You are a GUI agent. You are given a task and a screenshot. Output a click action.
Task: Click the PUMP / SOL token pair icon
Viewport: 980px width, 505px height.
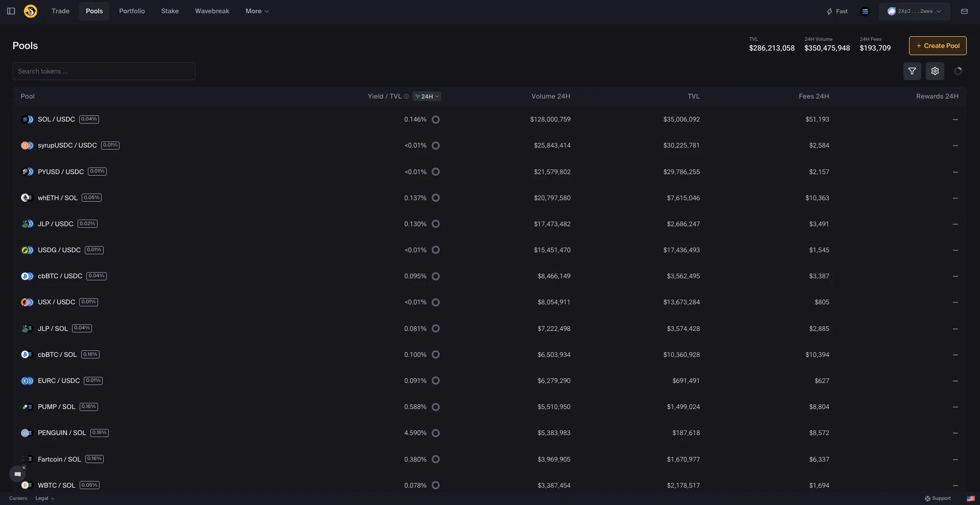click(27, 407)
